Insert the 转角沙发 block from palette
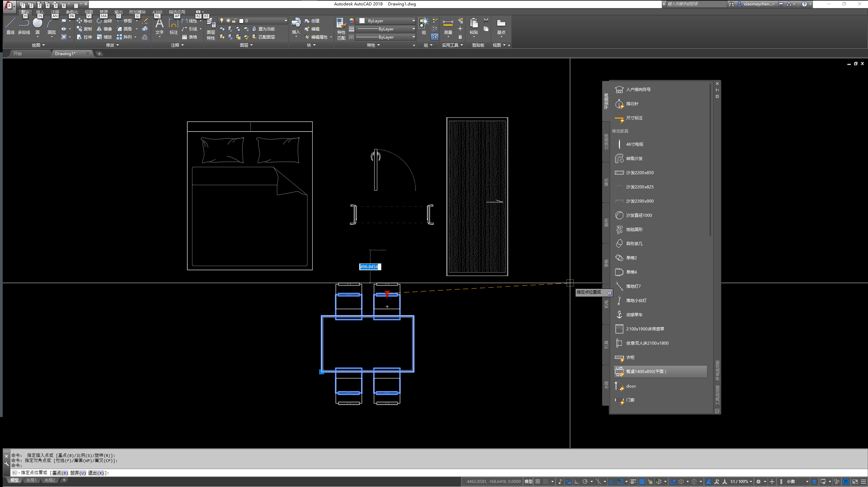Screen dimensions: 868x487 [x=634, y=158]
